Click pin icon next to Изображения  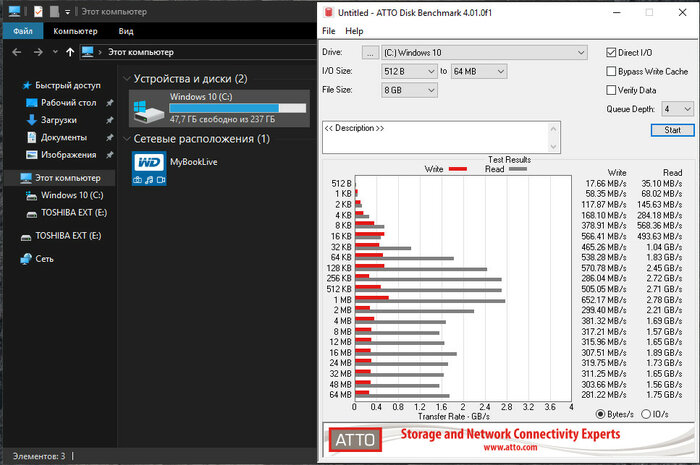pos(109,155)
